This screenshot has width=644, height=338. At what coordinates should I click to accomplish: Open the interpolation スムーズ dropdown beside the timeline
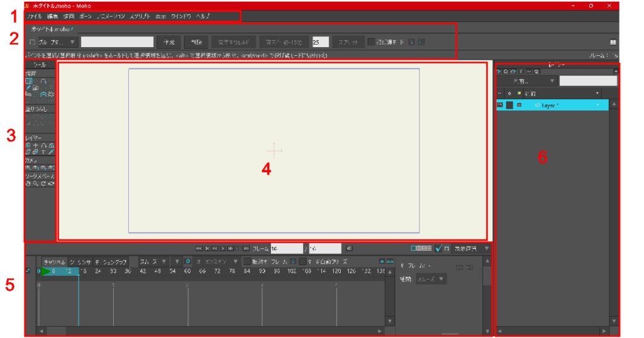pos(432,279)
